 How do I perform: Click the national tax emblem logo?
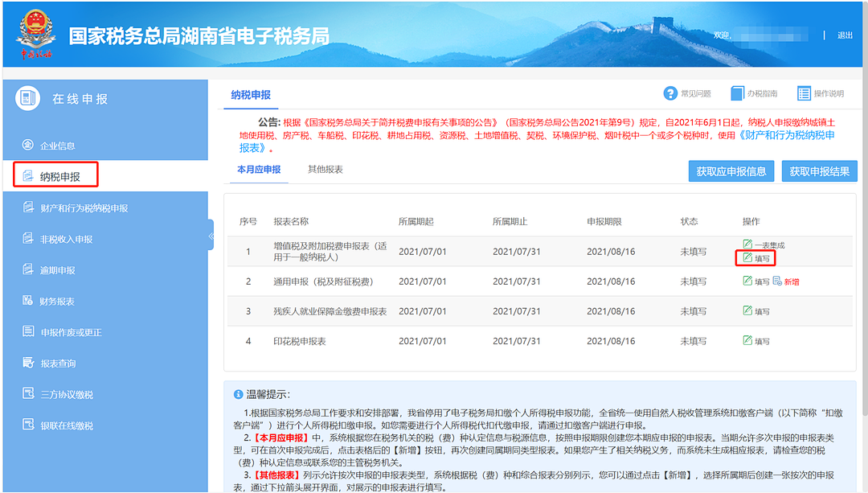(x=36, y=33)
